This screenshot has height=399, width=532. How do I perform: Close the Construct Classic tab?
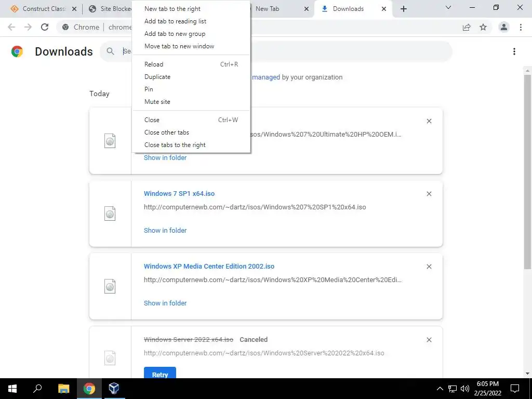74,9
